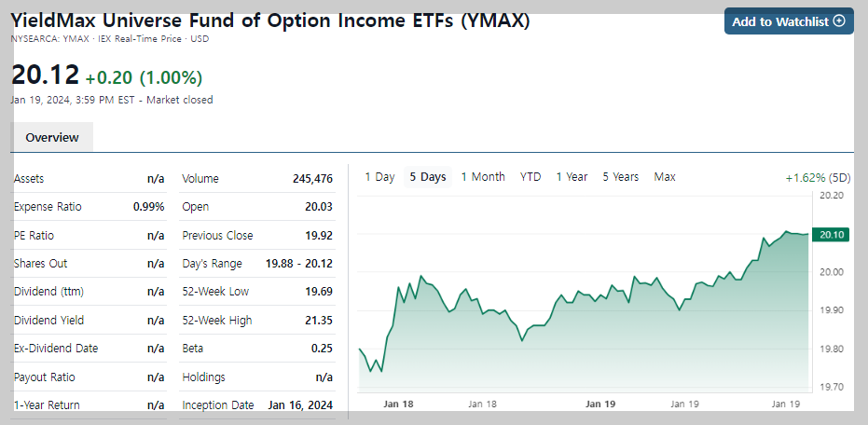Click the Holdings label

tap(203, 377)
